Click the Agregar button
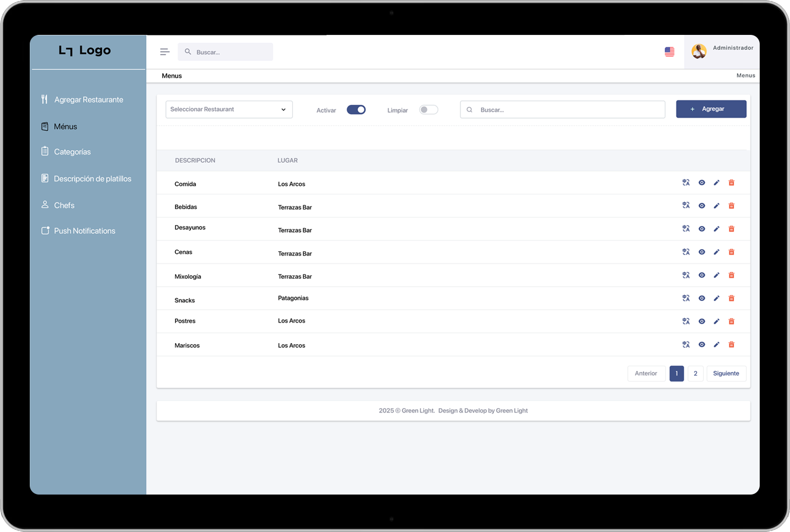Screen dimensions: 790x532 point(711,109)
